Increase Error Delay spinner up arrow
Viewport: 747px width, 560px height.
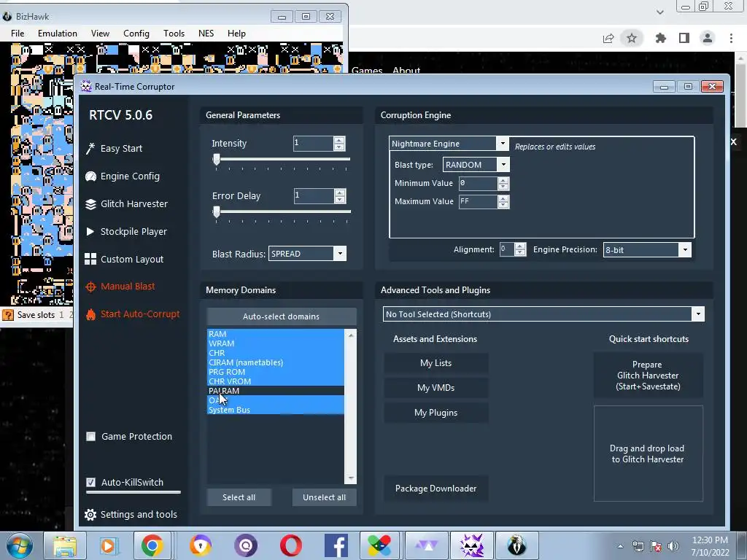(x=340, y=192)
